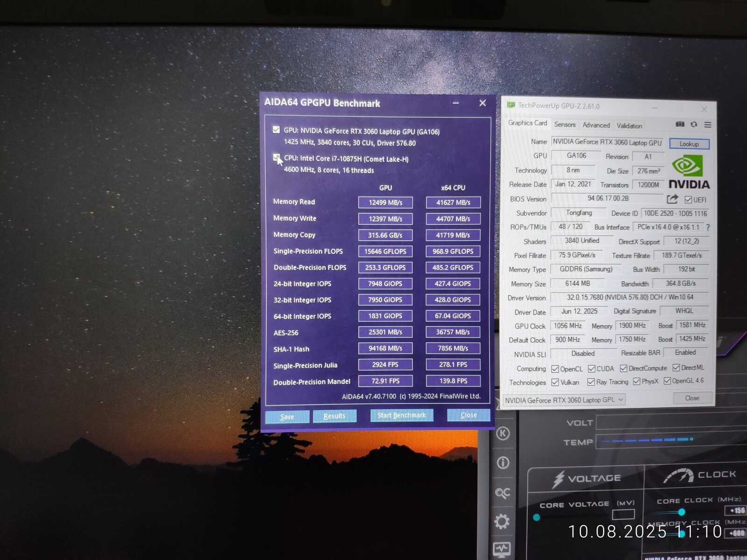This screenshot has height=560, width=747.
Task: Click the NVIDIA SLI field showing Disabled
Action: [x=583, y=353]
